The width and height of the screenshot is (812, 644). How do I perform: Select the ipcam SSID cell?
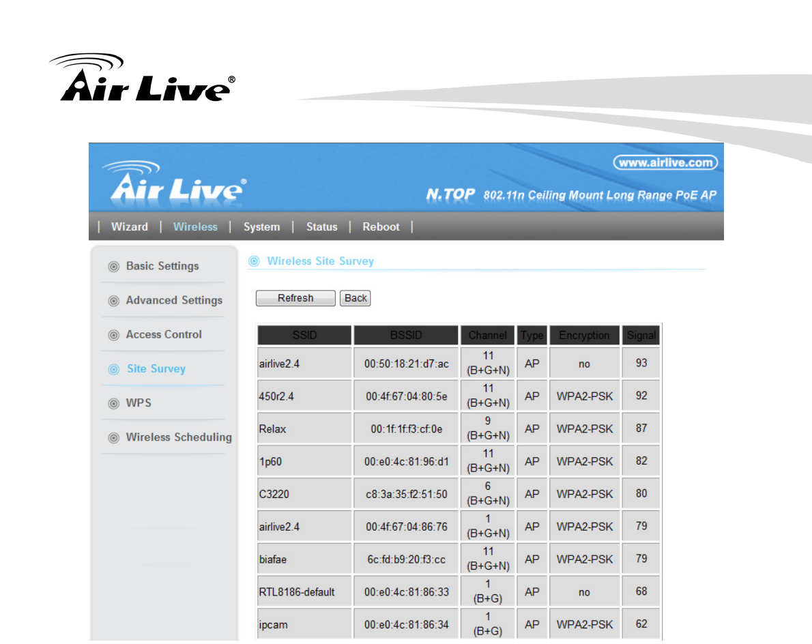(x=304, y=624)
